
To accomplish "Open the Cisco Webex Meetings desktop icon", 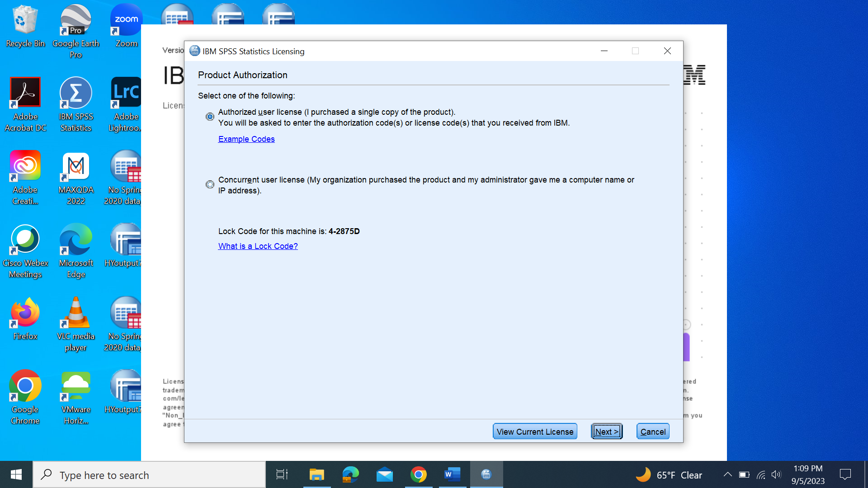I will [x=25, y=251].
